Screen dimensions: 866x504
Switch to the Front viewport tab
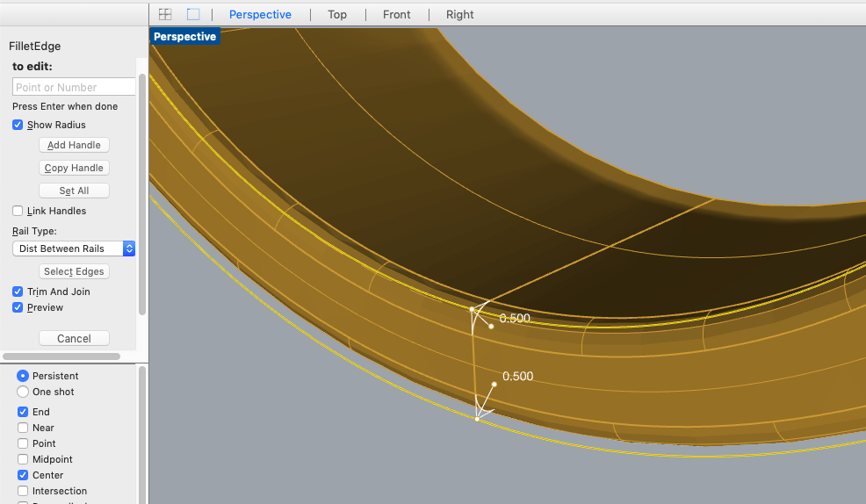[x=396, y=14]
